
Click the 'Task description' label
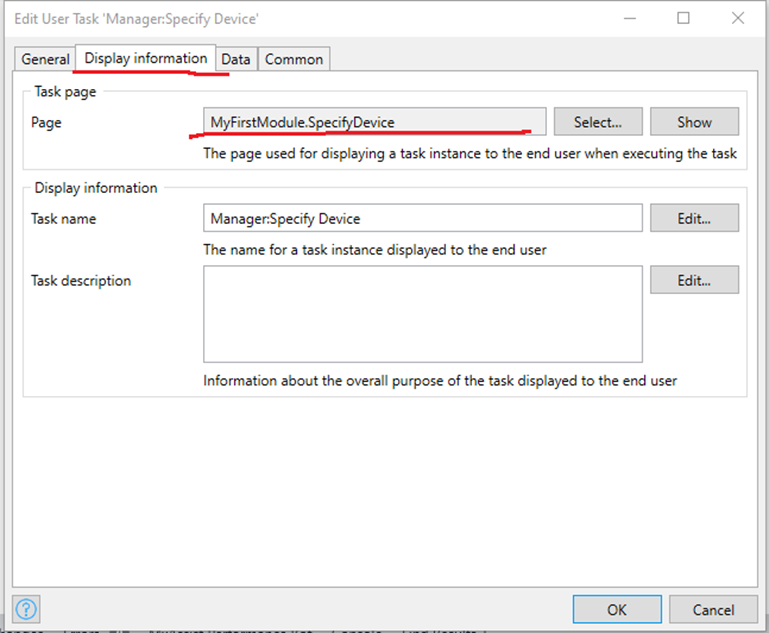[81, 280]
